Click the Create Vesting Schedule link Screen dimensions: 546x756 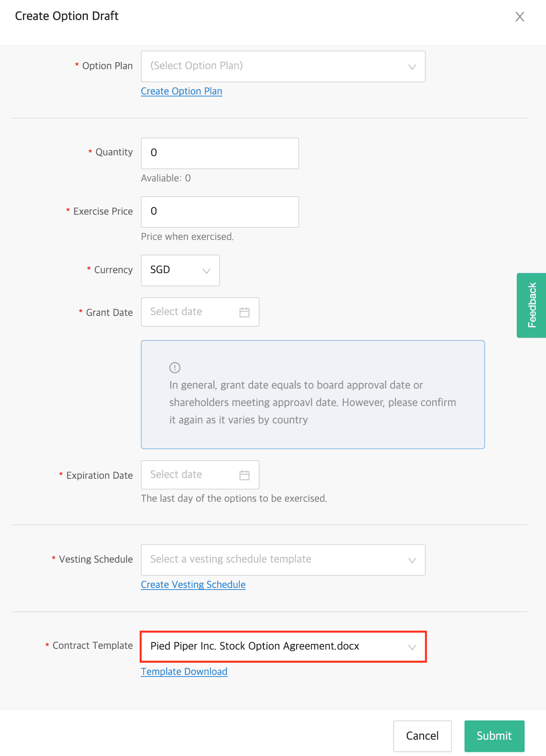[193, 585]
